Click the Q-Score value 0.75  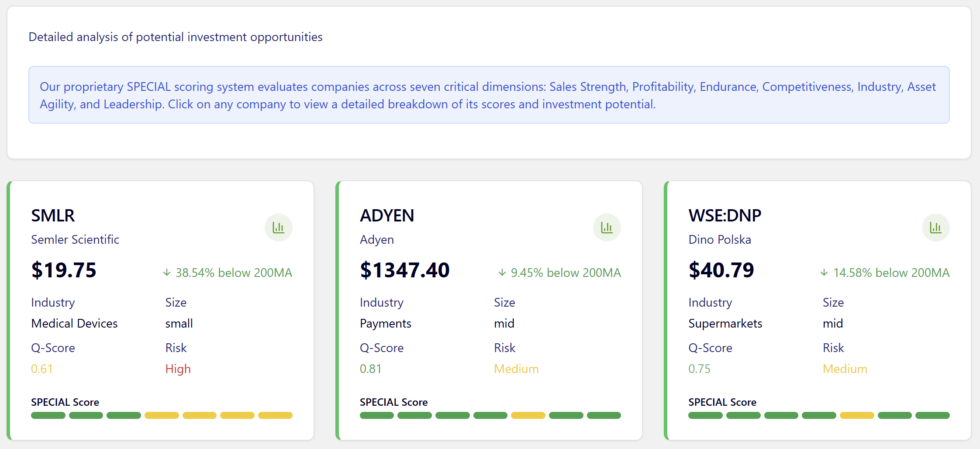tap(700, 369)
